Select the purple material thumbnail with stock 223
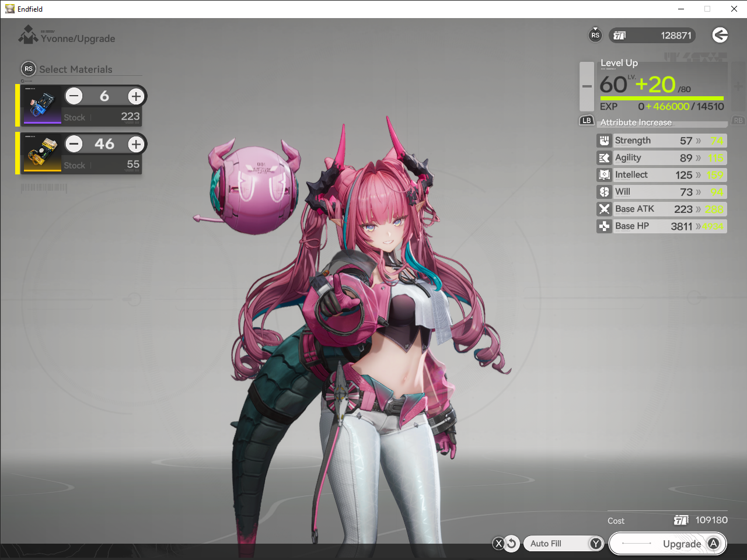Viewport: 747px width, 560px height. point(41,105)
